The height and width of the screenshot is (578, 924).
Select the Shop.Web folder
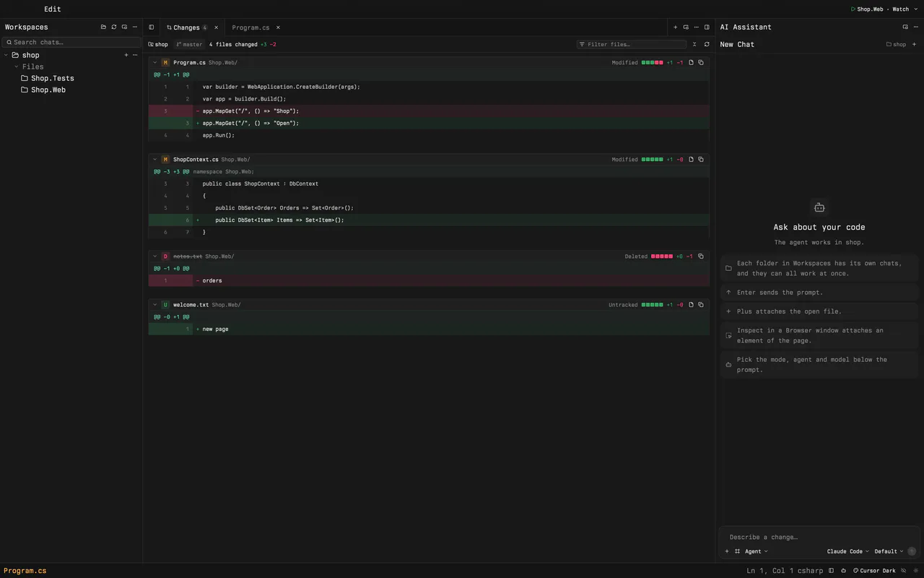43,90
